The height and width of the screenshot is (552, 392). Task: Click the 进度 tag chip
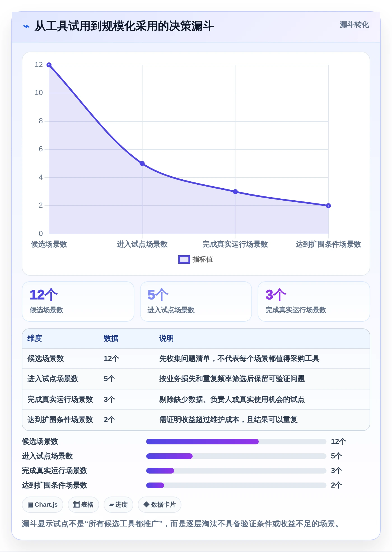pos(118,505)
